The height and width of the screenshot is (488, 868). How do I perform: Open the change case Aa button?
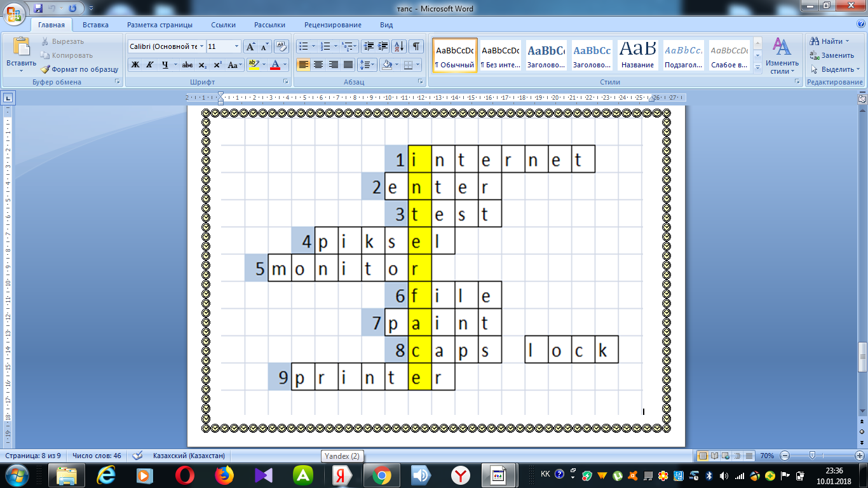point(234,65)
